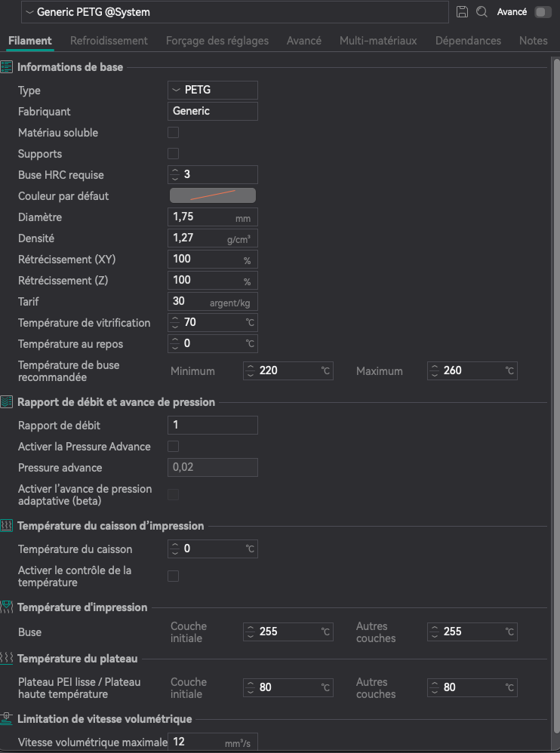Switch to the Refroidissement tab
Image resolution: width=560 pixels, height=753 pixels.
point(109,41)
